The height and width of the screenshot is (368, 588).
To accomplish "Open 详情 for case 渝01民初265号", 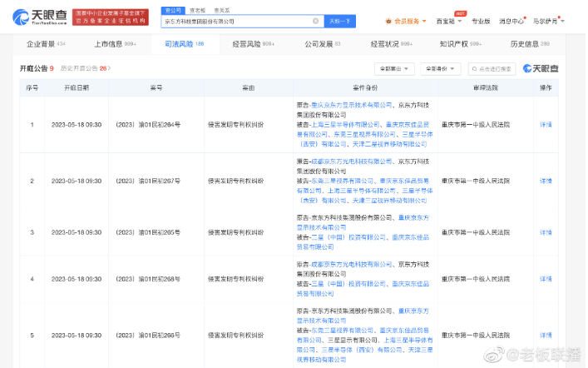I will [546, 232].
